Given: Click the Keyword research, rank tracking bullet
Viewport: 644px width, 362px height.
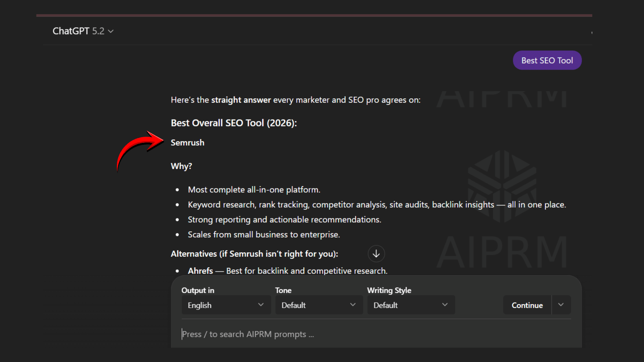Looking at the screenshot, I should pyautogui.click(x=377, y=205).
